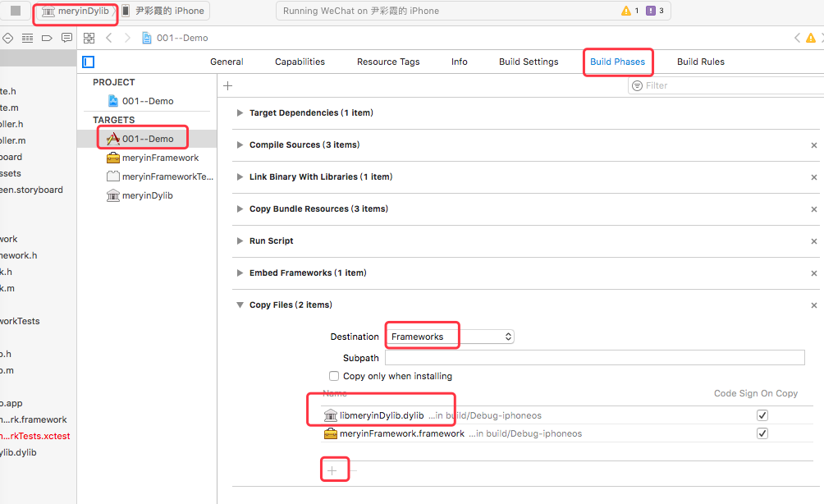
Task: Expand Embed Frameworks phase
Action: (x=240, y=273)
